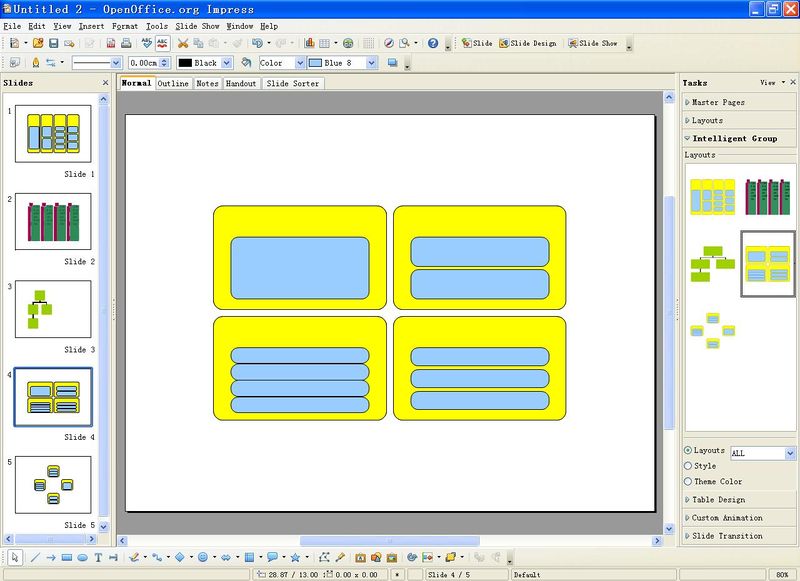Open the Format menu
The image size is (800, 581).
pyautogui.click(x=125, y=26)
